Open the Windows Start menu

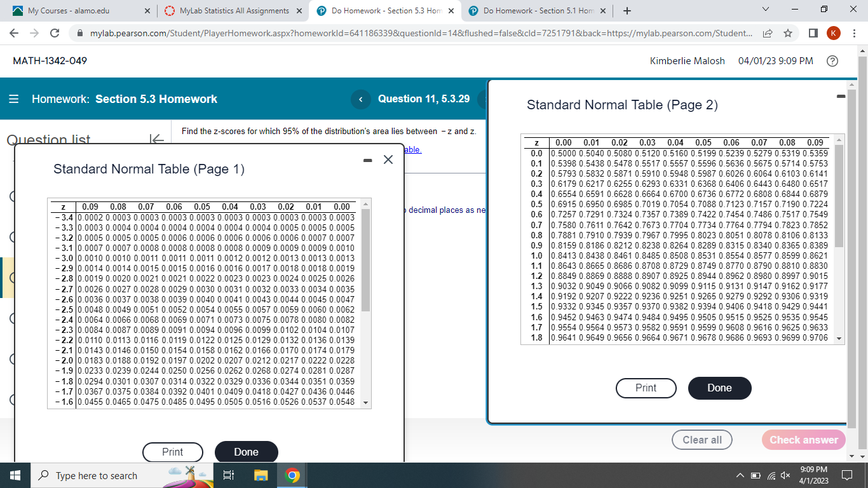[x=14, y=475]
